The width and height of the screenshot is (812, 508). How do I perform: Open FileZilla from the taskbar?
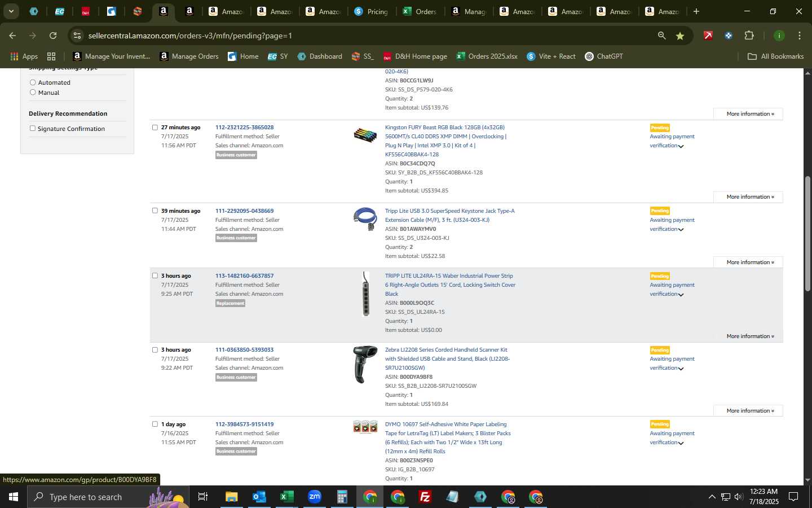pyautogui.click(x=425, y=497)
